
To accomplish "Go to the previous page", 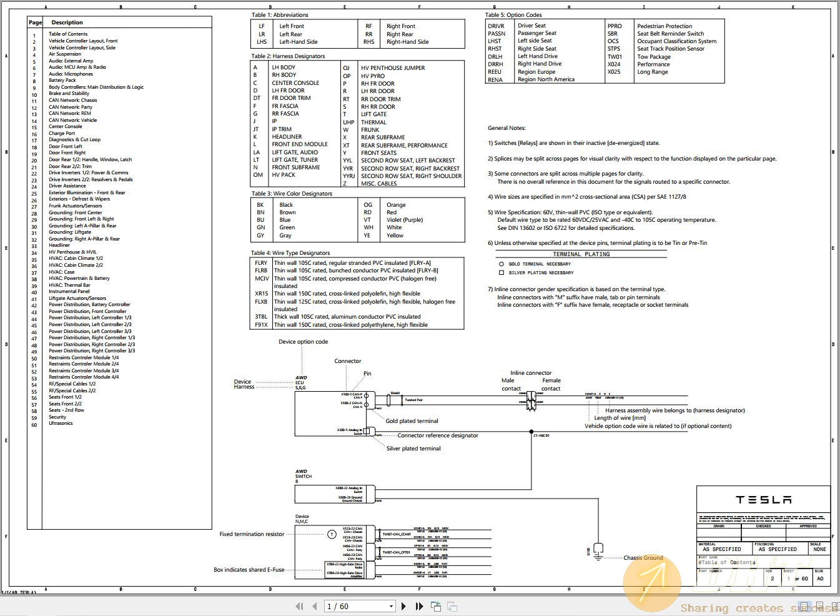I will pyautogui.click(x=315, y=606).
